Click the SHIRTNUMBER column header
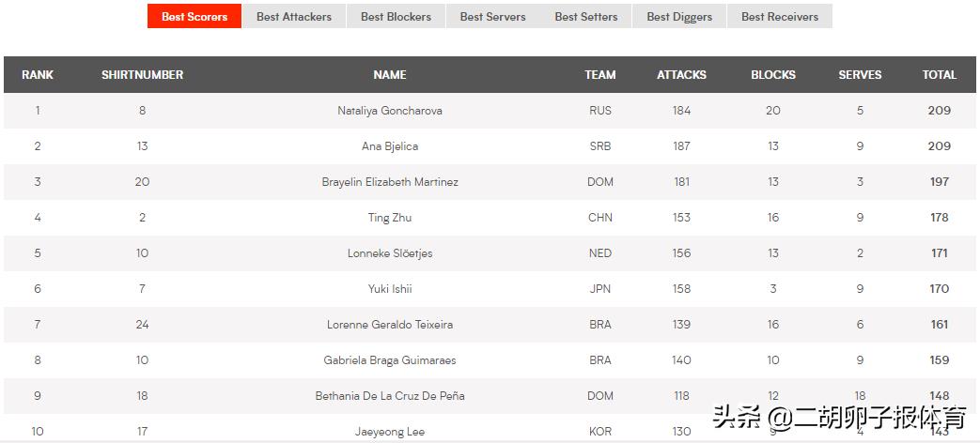Screen dimensions: 980x443 point(142,74)
